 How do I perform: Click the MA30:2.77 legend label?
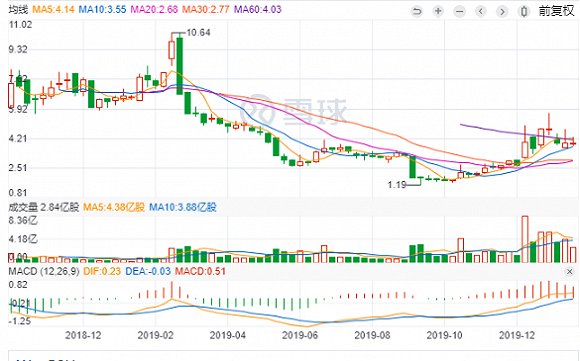tap(206, 9)
